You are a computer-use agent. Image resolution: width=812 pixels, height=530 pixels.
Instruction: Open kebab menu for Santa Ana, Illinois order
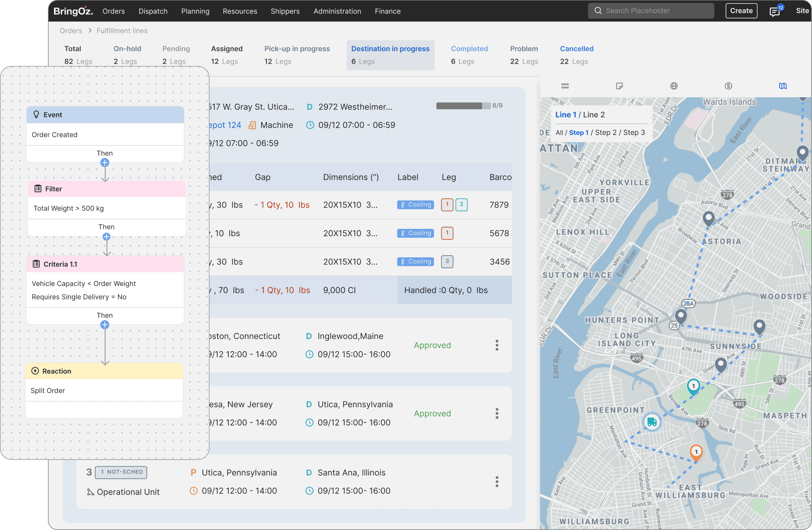pos(497,481)
